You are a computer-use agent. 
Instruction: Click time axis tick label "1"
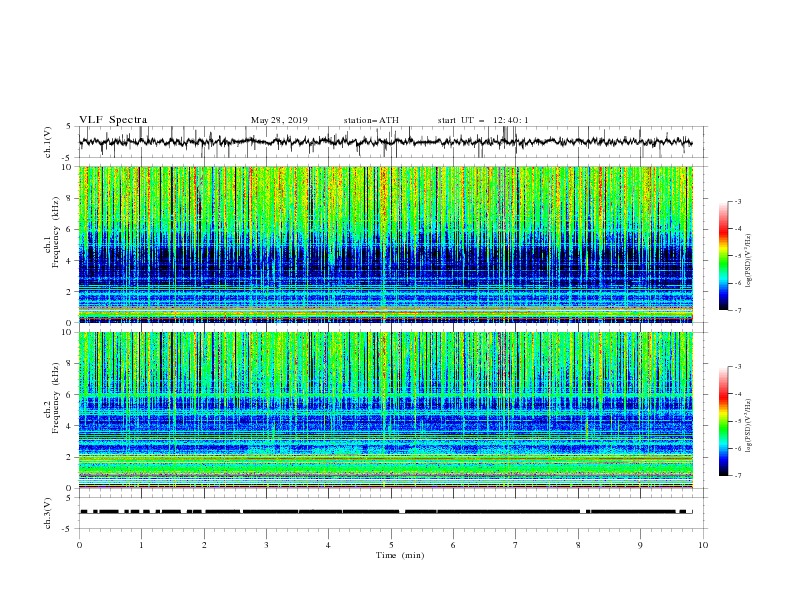point(141,545)
